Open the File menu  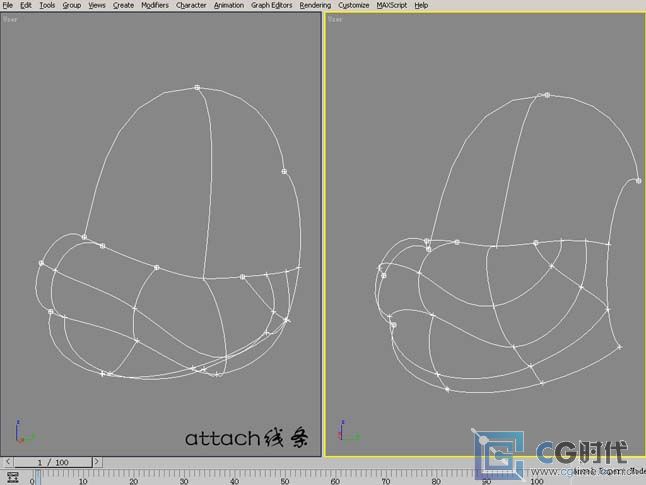pyautogui.click(x=7, y=5)
